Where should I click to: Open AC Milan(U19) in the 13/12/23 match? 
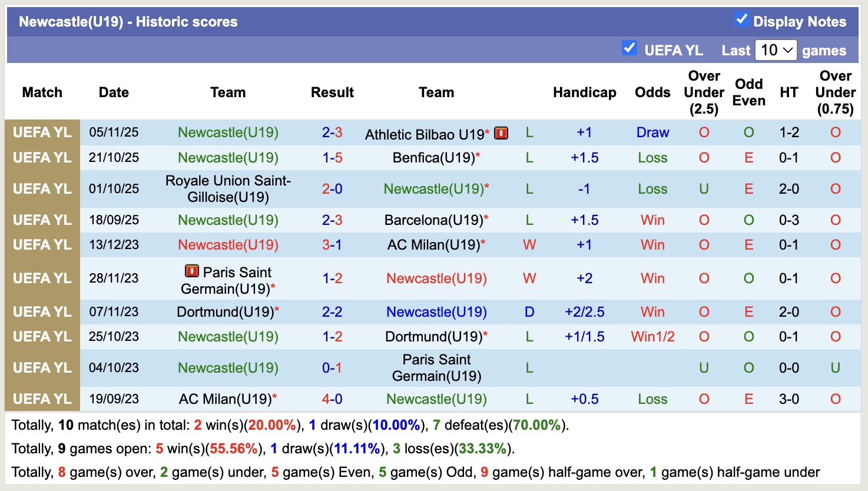pyautogui.click(x=433, y=245)
